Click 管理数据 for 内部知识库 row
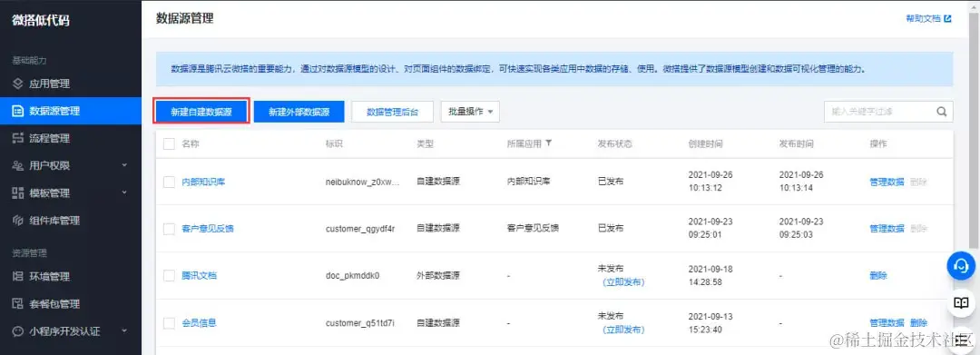The image size is (980, 355). 887,182
